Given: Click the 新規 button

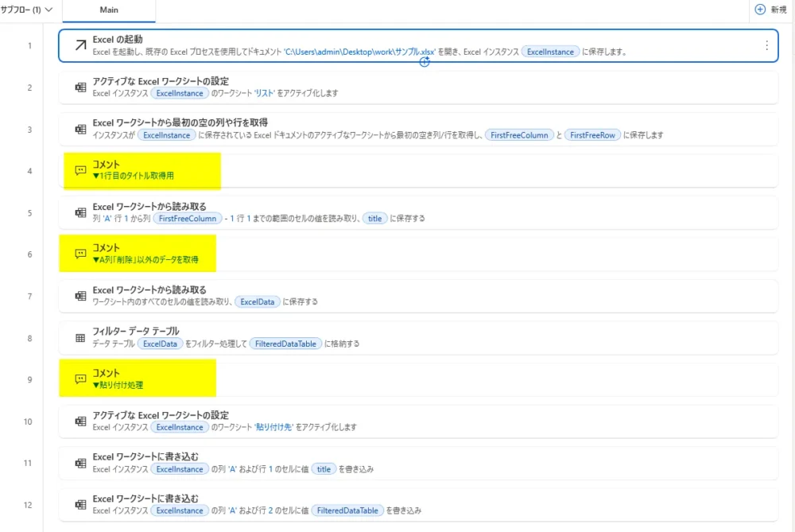Looking at the screenshot, I should (770, 10).
